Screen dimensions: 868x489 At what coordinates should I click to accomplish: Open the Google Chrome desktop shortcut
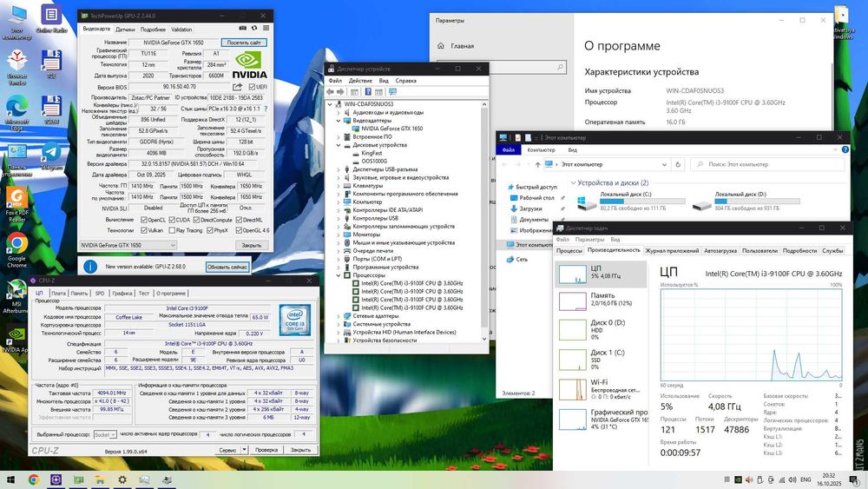pos(16,250)
